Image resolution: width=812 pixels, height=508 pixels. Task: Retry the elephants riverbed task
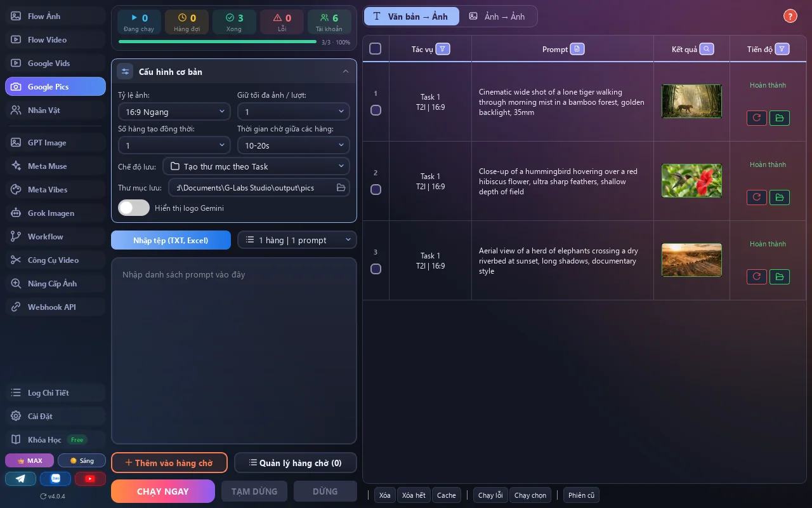click(757, 276)
